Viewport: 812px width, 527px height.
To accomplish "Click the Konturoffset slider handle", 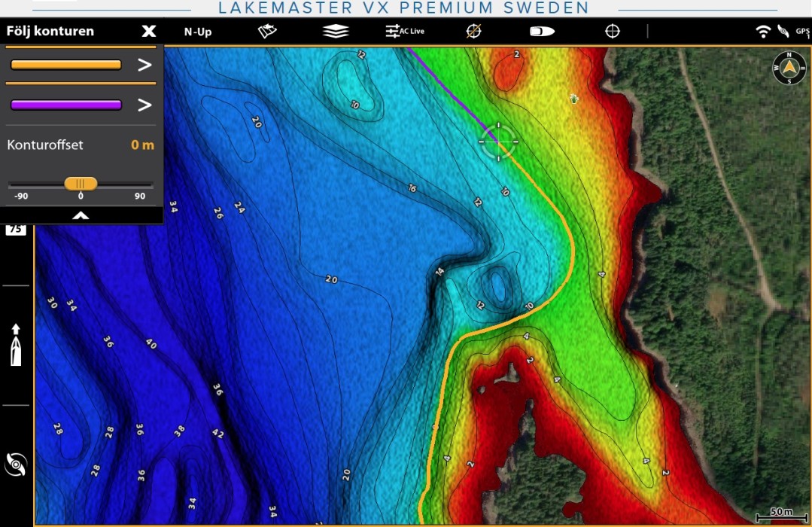I will tap(81, 184).
